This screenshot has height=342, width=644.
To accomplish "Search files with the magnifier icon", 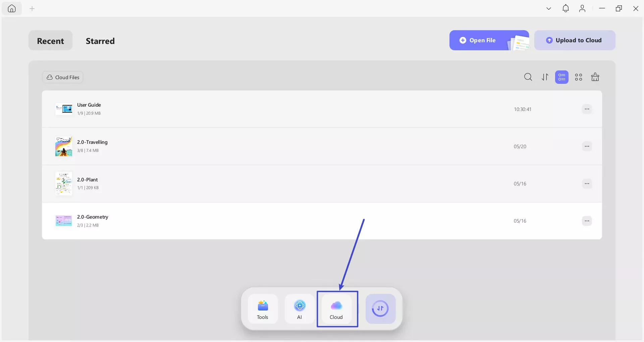I will pos(528,77).
